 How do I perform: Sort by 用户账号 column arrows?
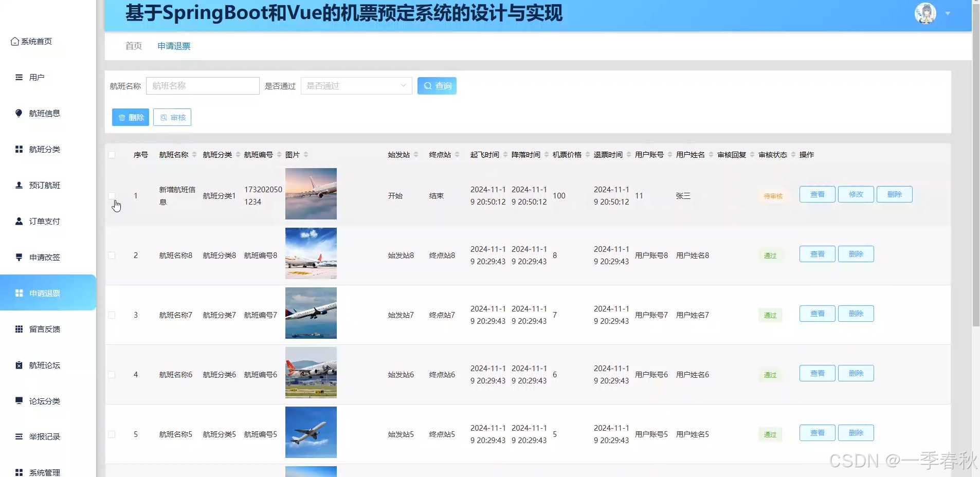click(x=670, y=155)
